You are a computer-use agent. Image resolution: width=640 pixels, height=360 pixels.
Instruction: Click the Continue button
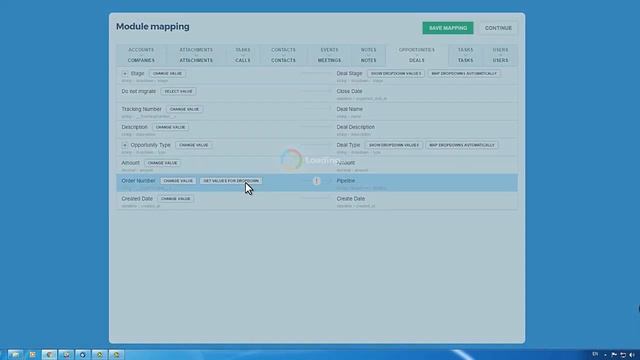498,28
